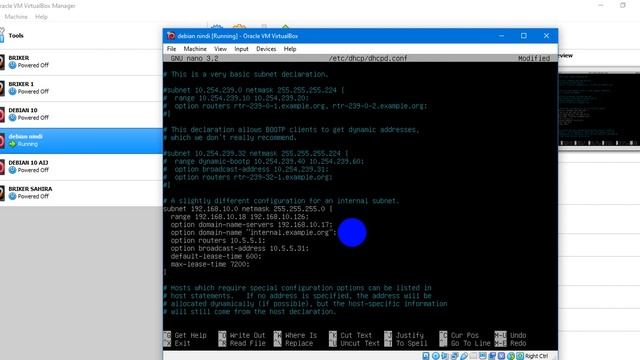
Task: Click the recording status icon
Action: coord(492,356)
